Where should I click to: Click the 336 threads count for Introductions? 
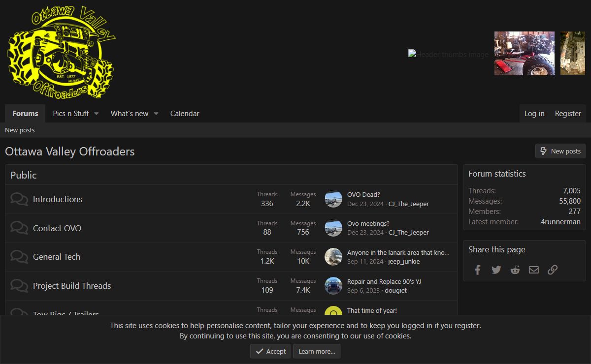[x=267, y=204]
